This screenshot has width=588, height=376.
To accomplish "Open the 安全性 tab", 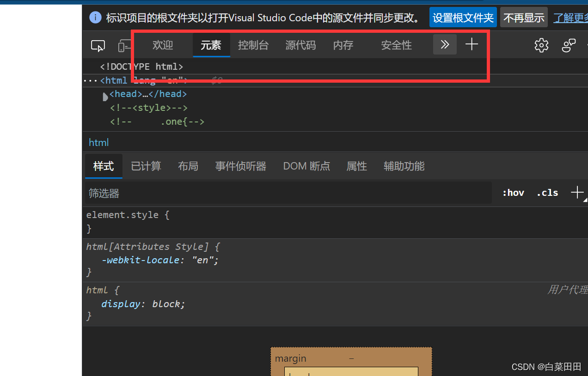I will point(396,45).
